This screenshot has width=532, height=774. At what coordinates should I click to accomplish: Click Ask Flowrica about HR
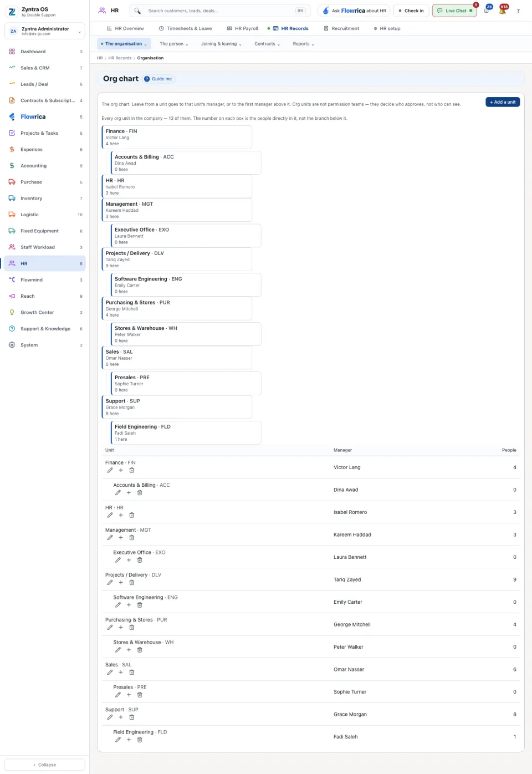pyautogui.click(x=354, y=11)
